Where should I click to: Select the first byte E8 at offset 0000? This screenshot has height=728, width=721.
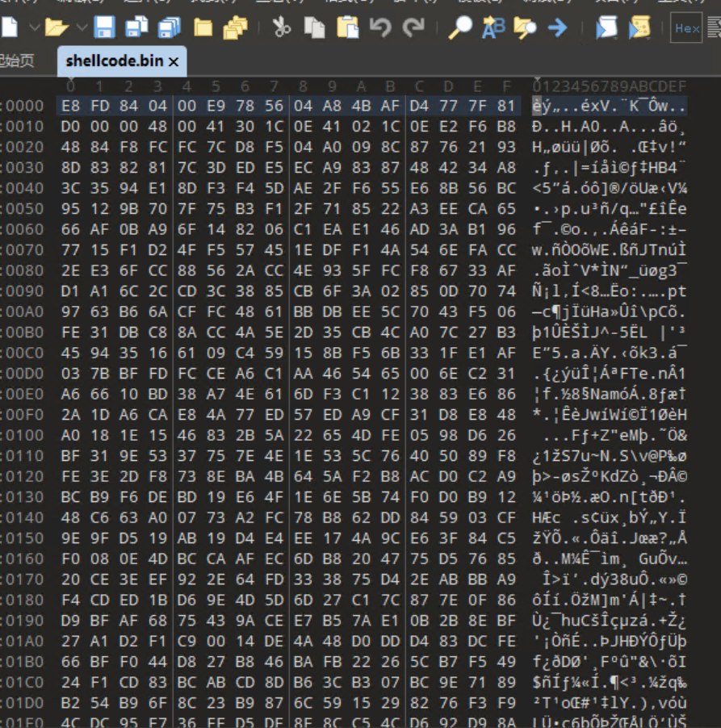tap(70, 107)
